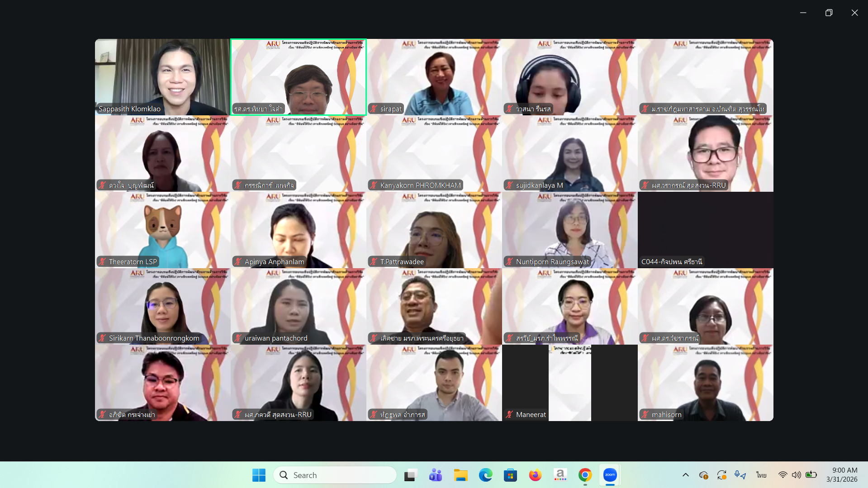Open the Thai language input switcher
This screenshot has width=868, height=488.
[x=761, y=475]
